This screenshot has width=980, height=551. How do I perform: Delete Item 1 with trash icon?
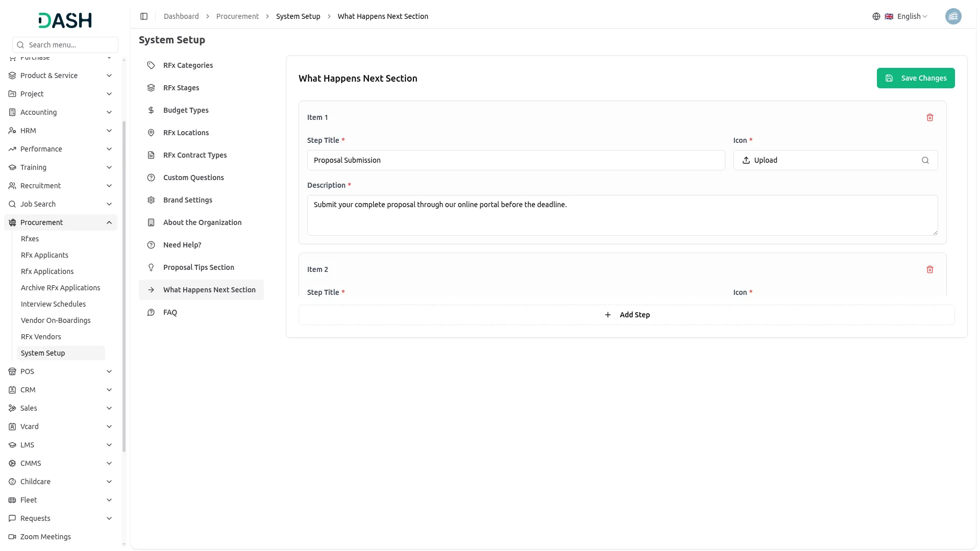point(929,117)
